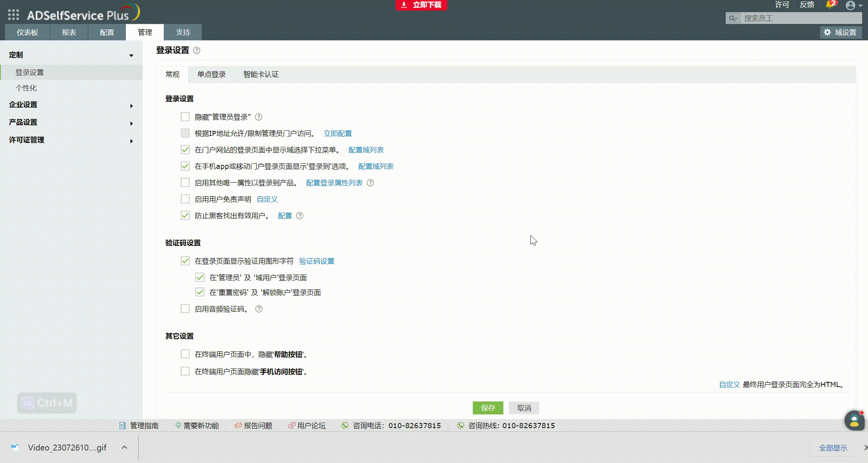Click help icon next to 隐藏管理员登录
This screenshot has width=868, height=463.
tap(259, 117)
